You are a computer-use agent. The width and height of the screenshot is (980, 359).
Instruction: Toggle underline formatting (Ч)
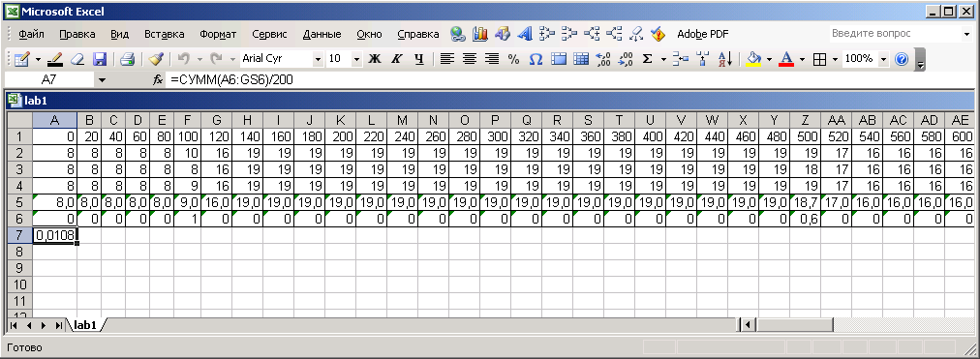[418, 59]
